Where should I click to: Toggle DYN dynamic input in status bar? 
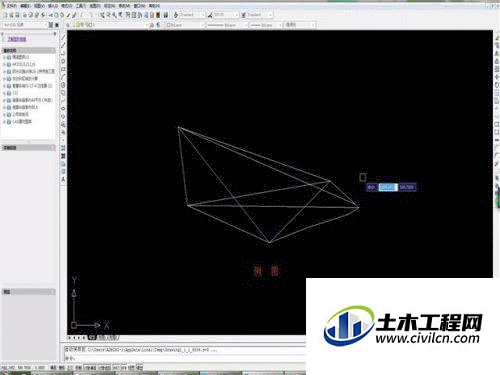[124, 368]
